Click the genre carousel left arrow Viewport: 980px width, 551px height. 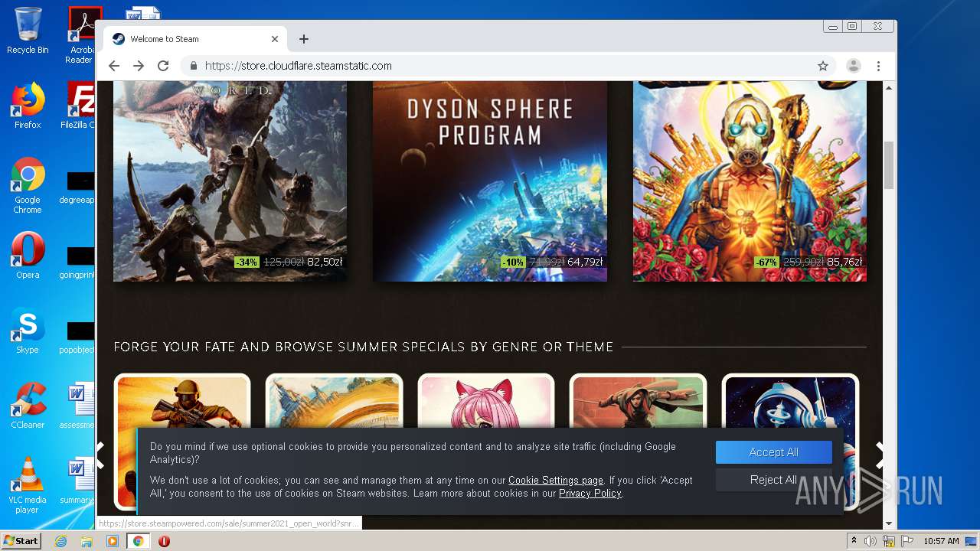click(100, 455)
